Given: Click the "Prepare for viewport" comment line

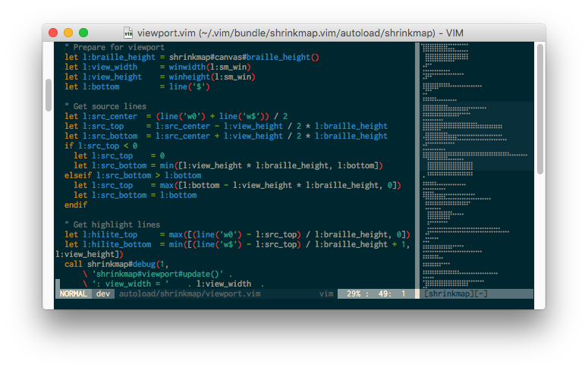Looking at the screenshot, I should tap(115, 47).
